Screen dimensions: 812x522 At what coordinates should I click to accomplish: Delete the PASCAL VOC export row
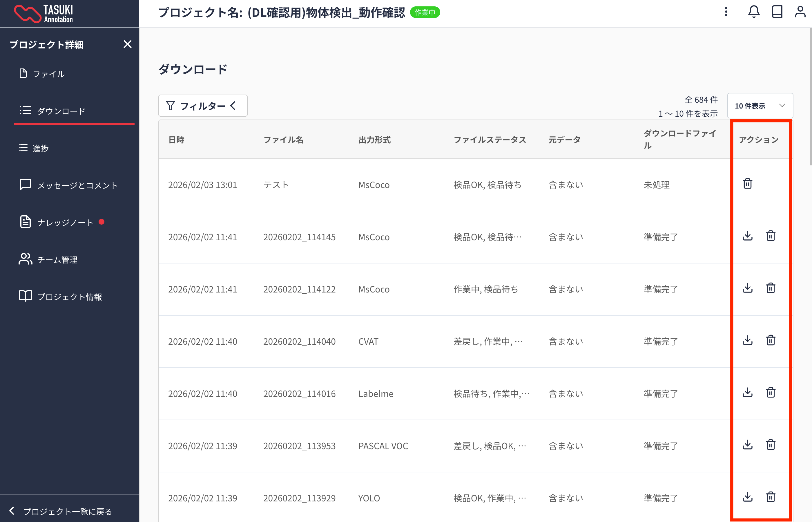point(771,445)
